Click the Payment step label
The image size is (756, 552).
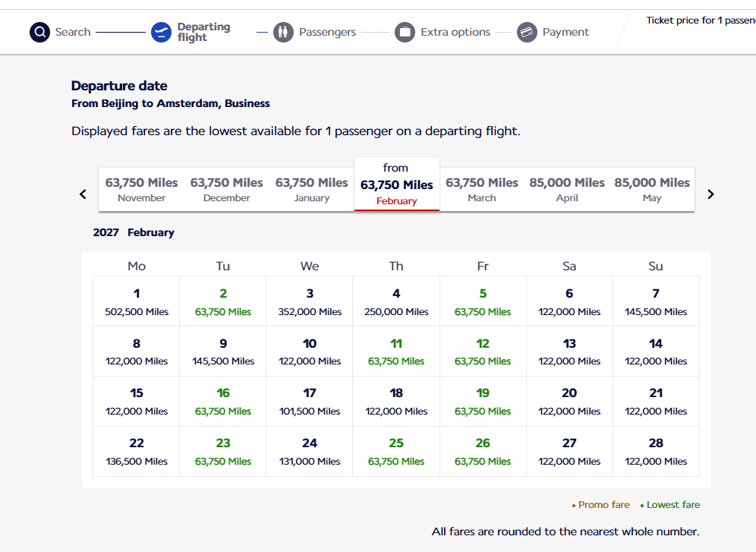(565, 33)
